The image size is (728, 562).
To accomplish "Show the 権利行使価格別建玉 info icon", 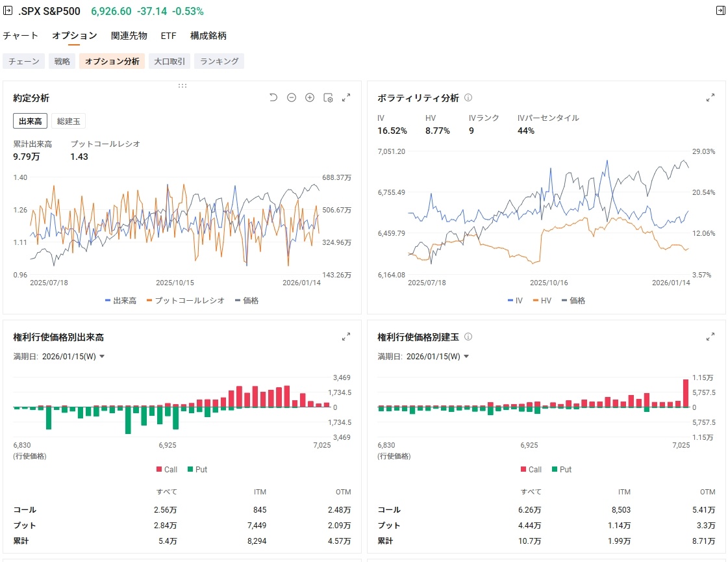I will click(468, 337).
